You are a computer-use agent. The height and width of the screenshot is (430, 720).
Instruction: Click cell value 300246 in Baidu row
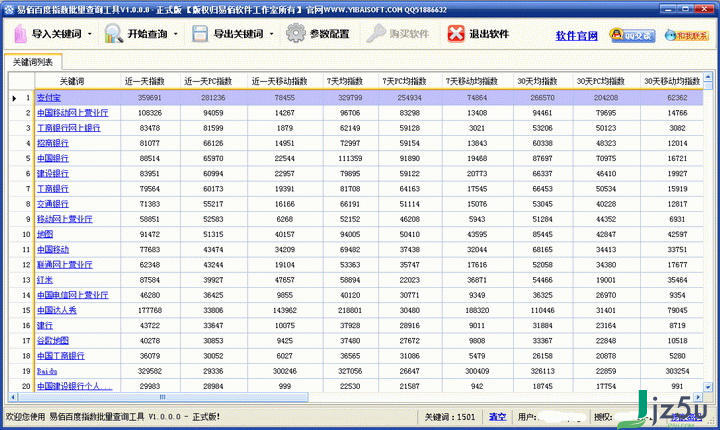[285, 371]
